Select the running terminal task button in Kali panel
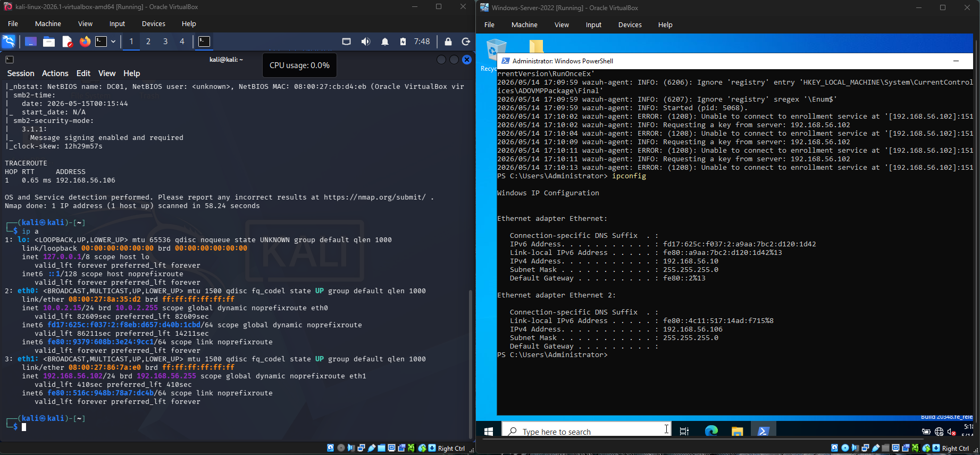The image size is (980, 455). click(x=204, y=42)
